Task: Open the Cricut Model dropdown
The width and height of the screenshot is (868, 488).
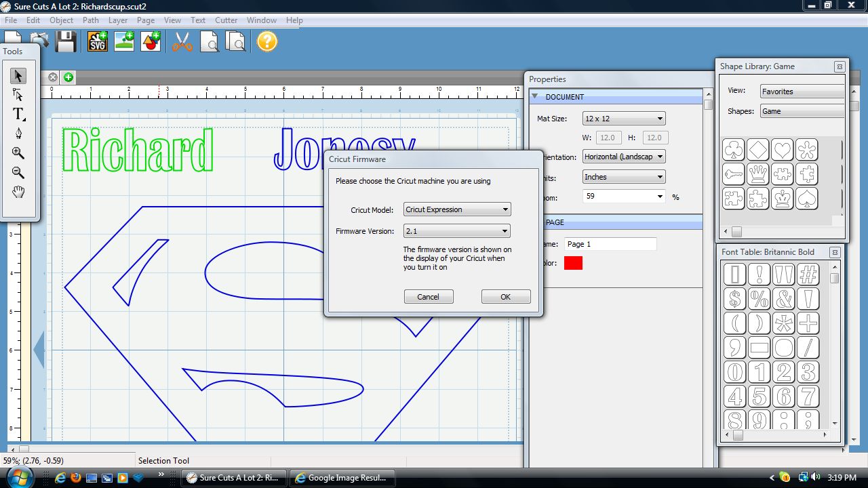Action: pos(457,209)
